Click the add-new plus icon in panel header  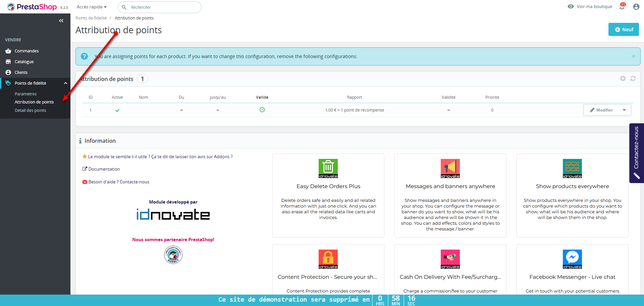[x=623, y=79]
